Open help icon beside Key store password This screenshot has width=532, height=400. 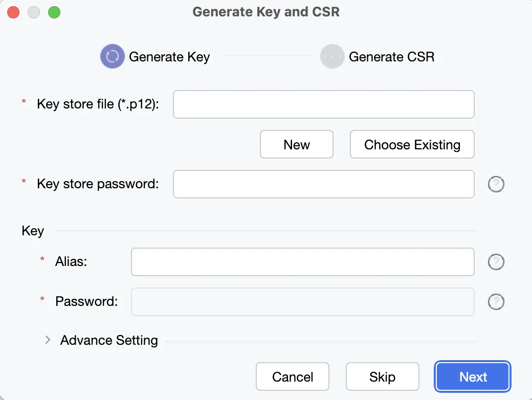pyautogui.click(x=496, y=184)
